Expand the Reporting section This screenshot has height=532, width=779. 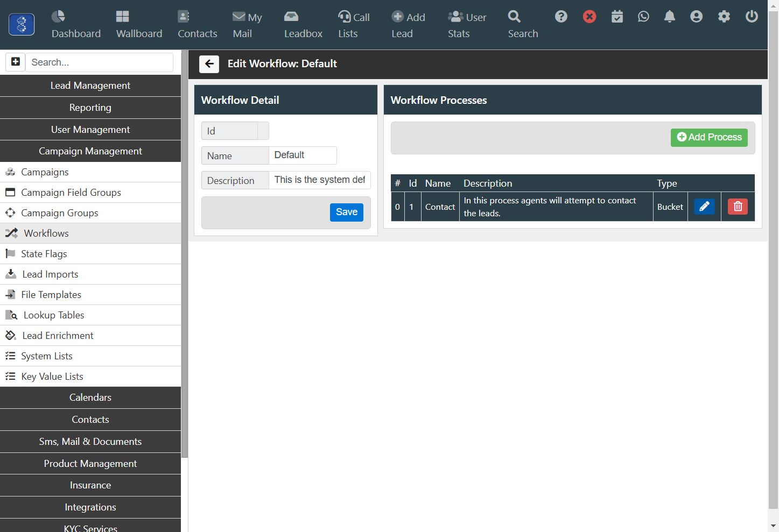pyautogui.click(x=90, y=108)
